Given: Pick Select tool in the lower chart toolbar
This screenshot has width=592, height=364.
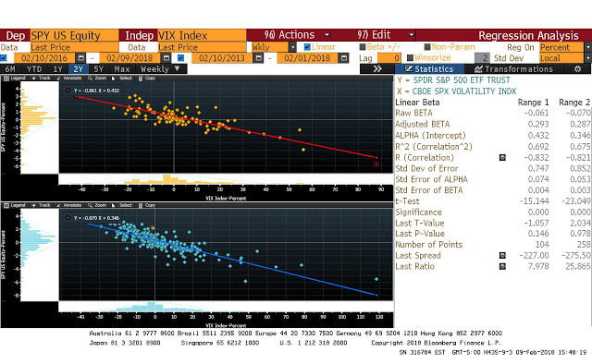Looking at the screenshot, I should (x=122, y=205).
